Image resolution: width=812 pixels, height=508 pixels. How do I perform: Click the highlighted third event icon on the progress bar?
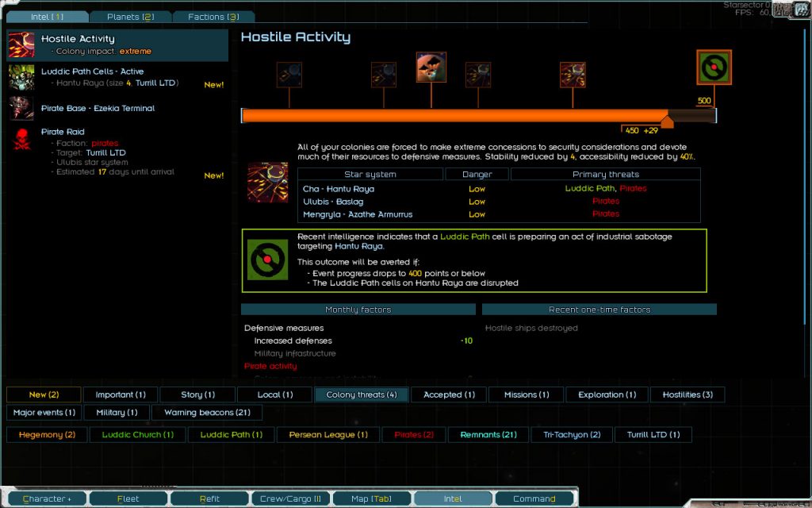[431, 67]
